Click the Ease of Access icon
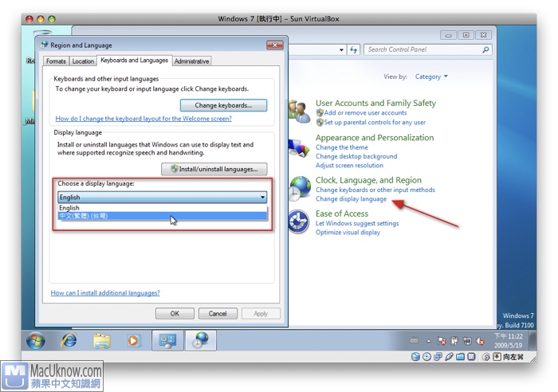558x392 pixels. (x=299, y=222)
